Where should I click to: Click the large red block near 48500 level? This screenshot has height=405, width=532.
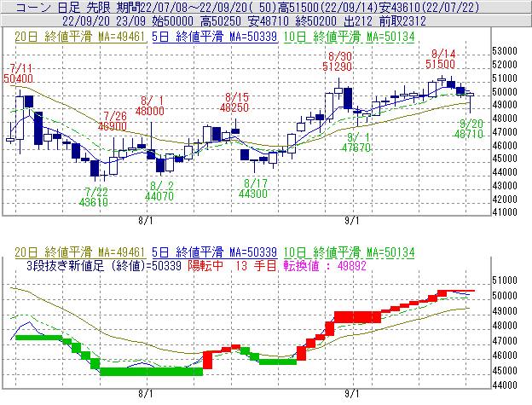pos(357,317)
